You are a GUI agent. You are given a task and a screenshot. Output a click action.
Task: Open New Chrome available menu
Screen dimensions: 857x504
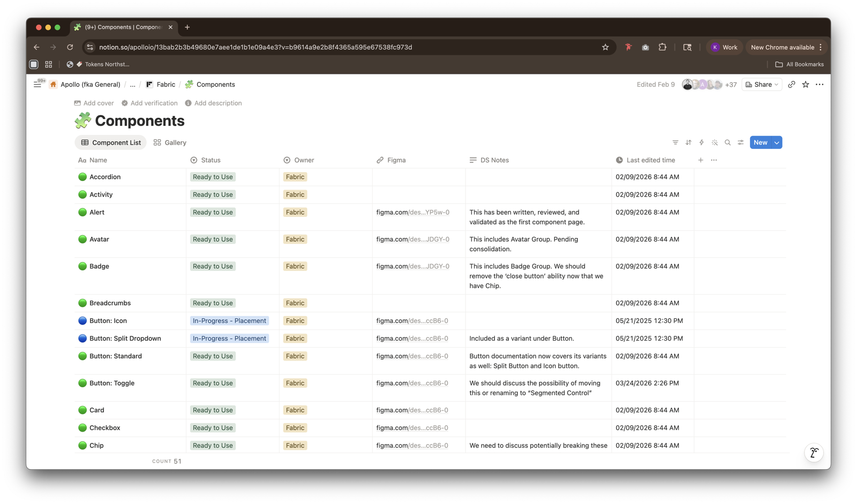pyautogui.click(x=786, y=47)
